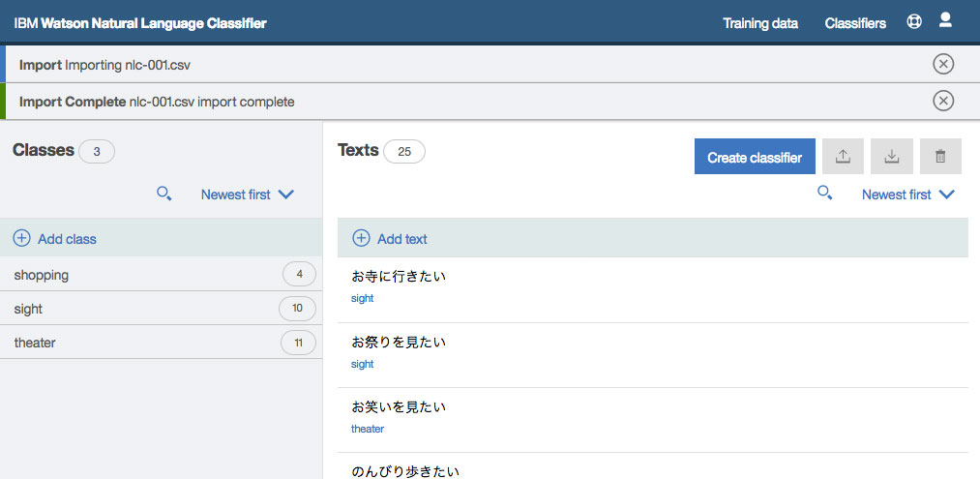Click the text 'お寺に行きたい'
Viewport: 980px width, 479px height.
point(399,276)
